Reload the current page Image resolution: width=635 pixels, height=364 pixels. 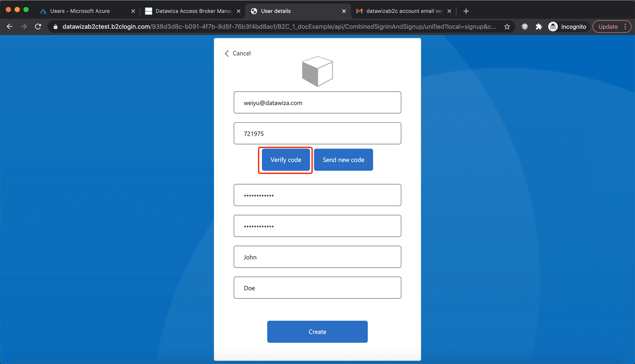coord(38,27)
